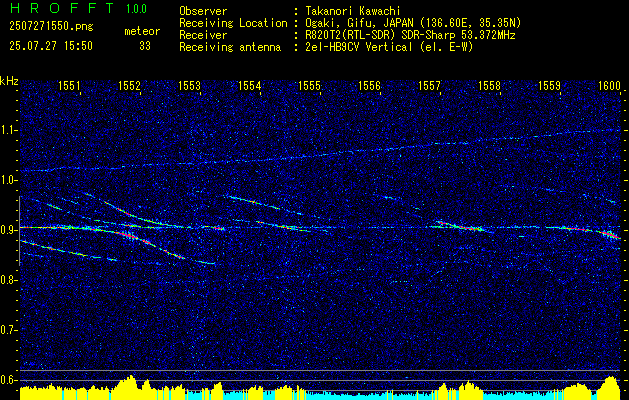Click the version number 1.0.0
Screen dimensions: 629x400
(136, 9)
